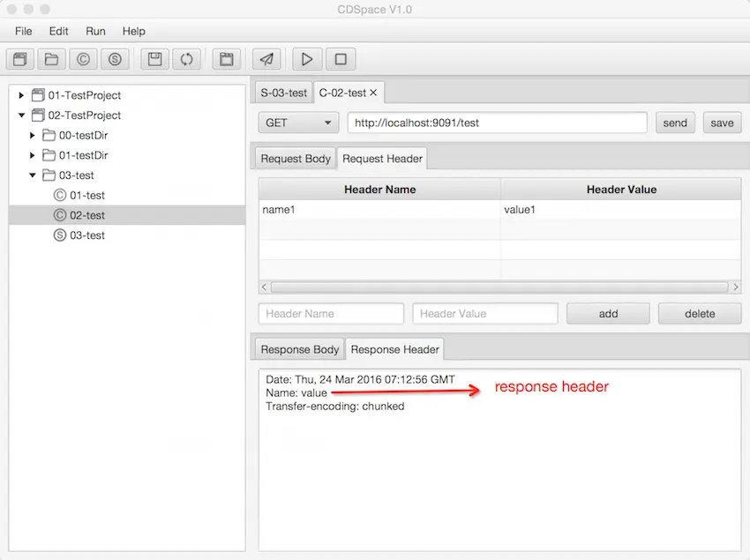The image size is (750, 560).
Task: Click the 02-TestProject project icon
Action: pyautogui.click(x=38, y=116)
